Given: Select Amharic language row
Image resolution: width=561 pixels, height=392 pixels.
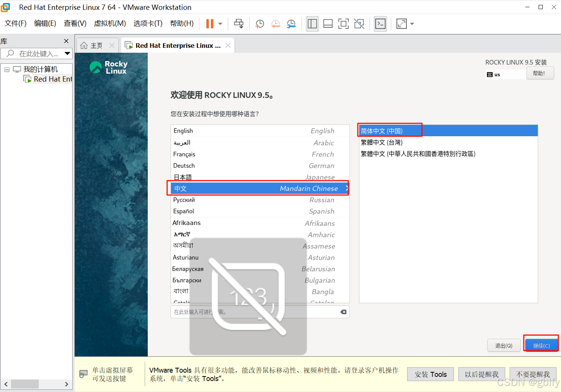Looking at the screenshot, I should [260, 235].
